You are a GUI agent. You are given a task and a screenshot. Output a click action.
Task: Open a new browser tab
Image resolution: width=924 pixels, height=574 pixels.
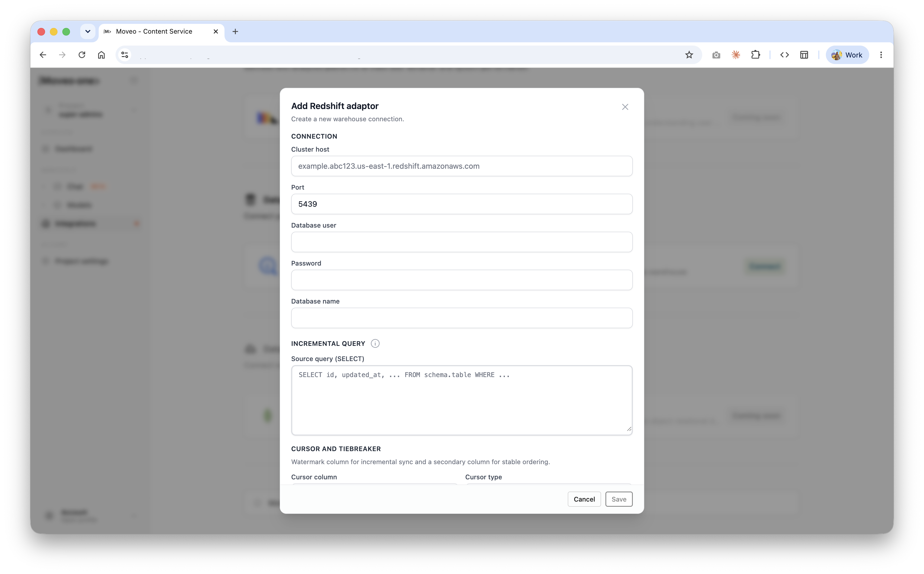(x=235, y=31)
